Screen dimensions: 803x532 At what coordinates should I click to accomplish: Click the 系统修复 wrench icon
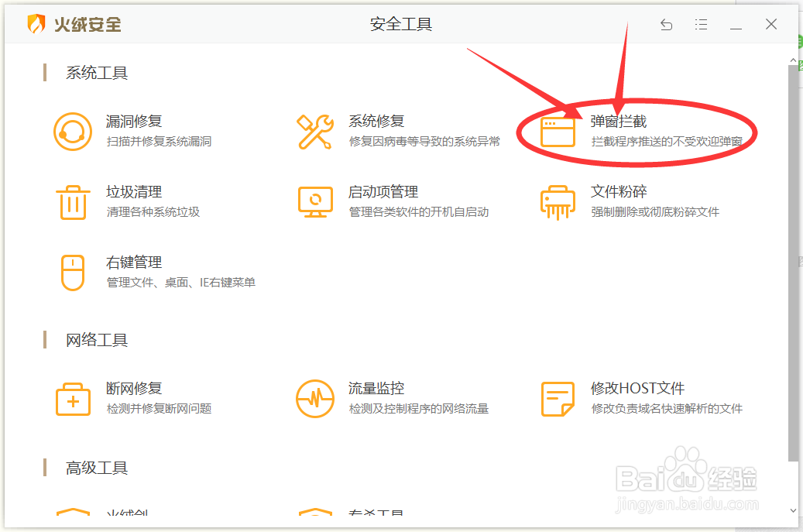(315, 132)
